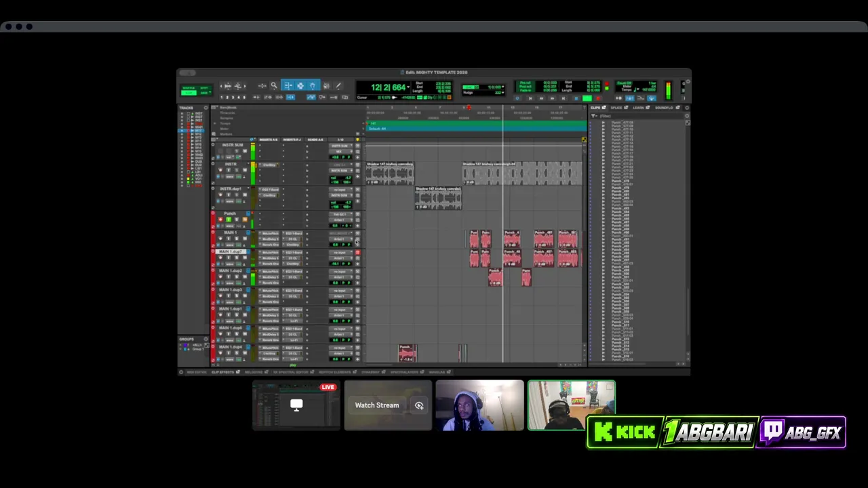This screenshot has height=488, width=868.
Task: Click the Rewind transport button
Action: click(541, 98)
